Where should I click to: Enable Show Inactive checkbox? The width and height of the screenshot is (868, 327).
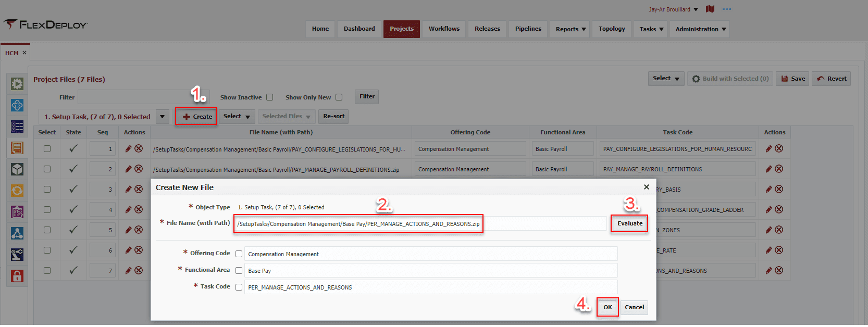click(270, 97)
